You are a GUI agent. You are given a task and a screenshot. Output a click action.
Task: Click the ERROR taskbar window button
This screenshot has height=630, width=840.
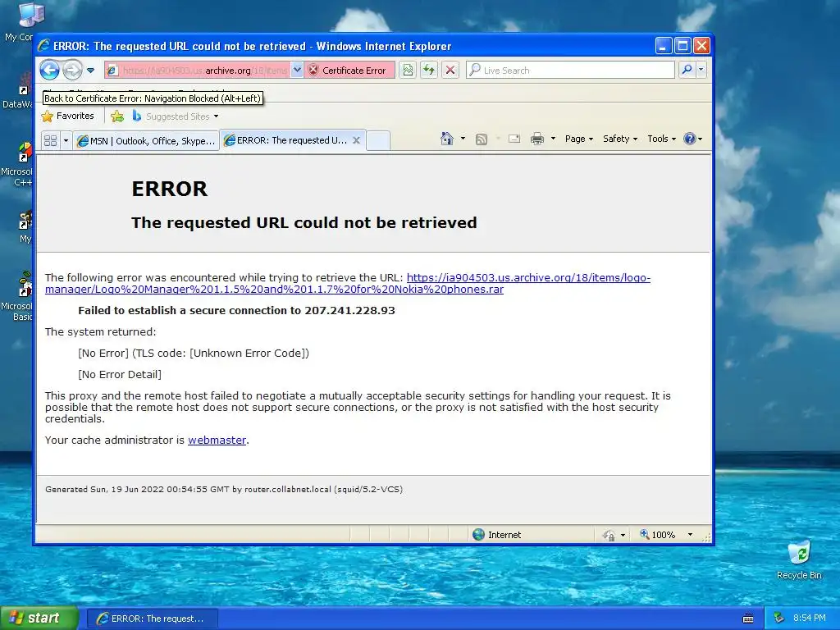coord(152,619)
